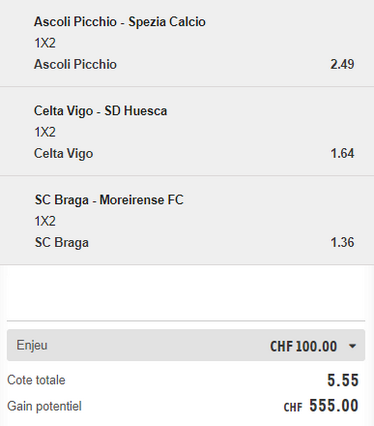Select the Ascoli Picchio - Spezia Calcio match
The width and height of the screenshot is (374, 426).
point(120,22)
